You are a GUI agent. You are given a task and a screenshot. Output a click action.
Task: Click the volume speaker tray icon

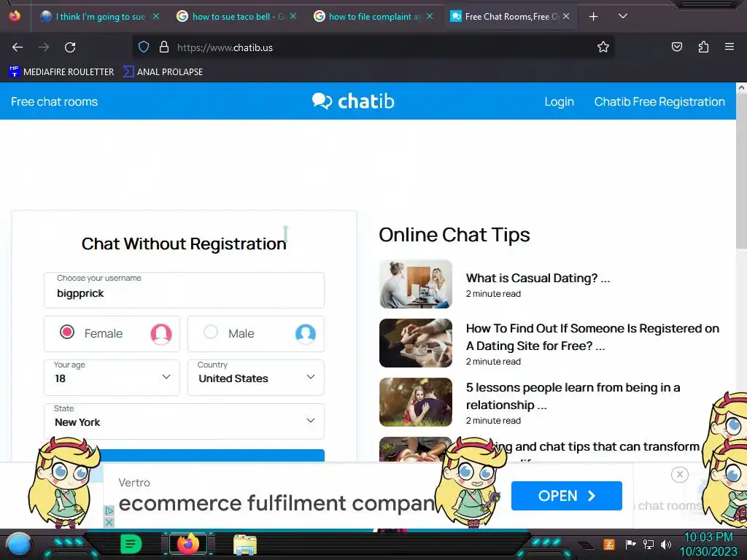665,544
